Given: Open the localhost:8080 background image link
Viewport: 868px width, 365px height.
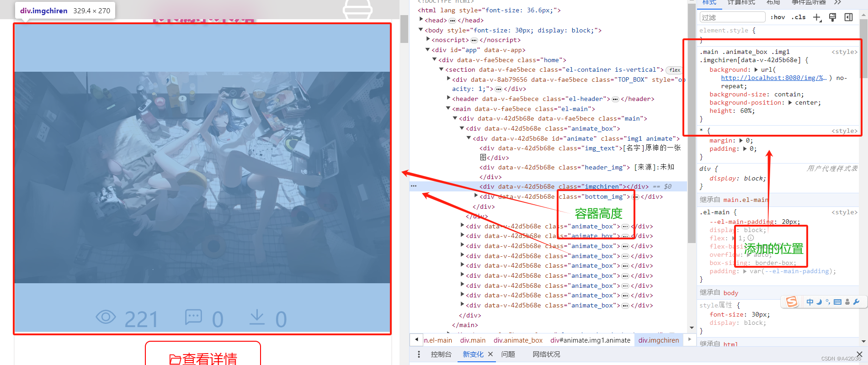Looking at the screenshot, I should tap(773, 78).
